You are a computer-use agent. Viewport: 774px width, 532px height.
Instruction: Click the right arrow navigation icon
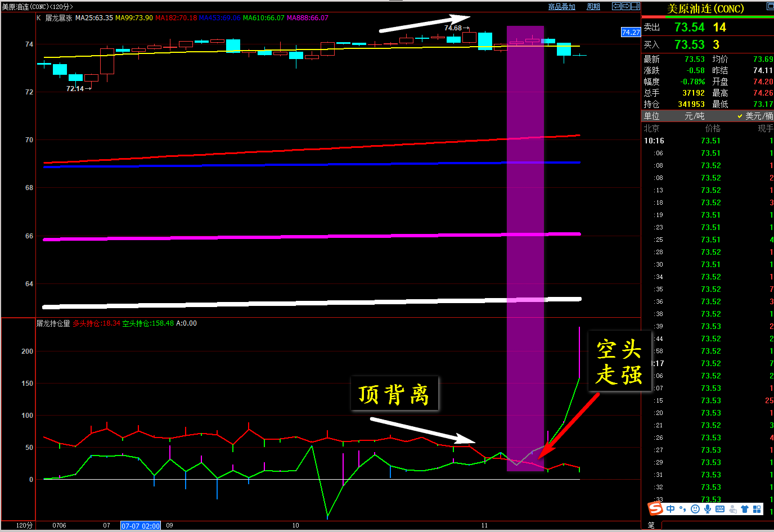tap(625, 6)
